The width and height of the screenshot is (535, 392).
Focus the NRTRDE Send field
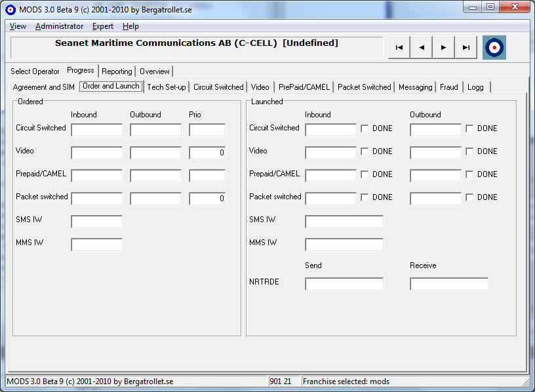click(x=344, y=284)
